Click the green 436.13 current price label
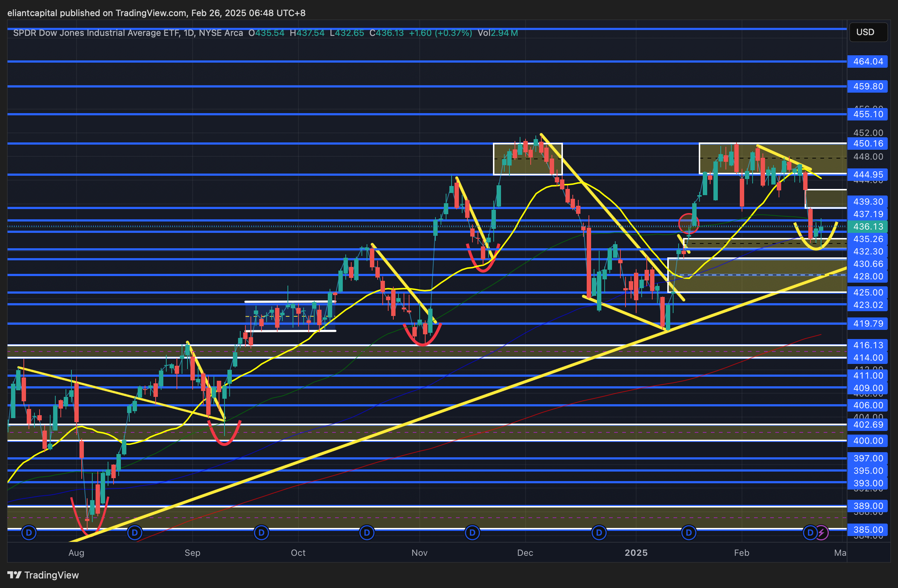 point(868,227)
